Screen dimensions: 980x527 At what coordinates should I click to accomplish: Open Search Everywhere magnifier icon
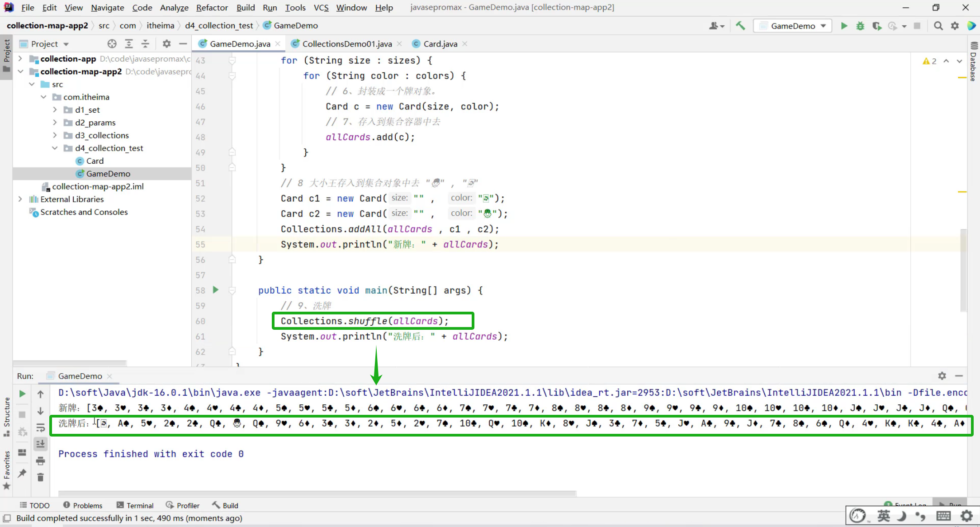coord(938,26)
